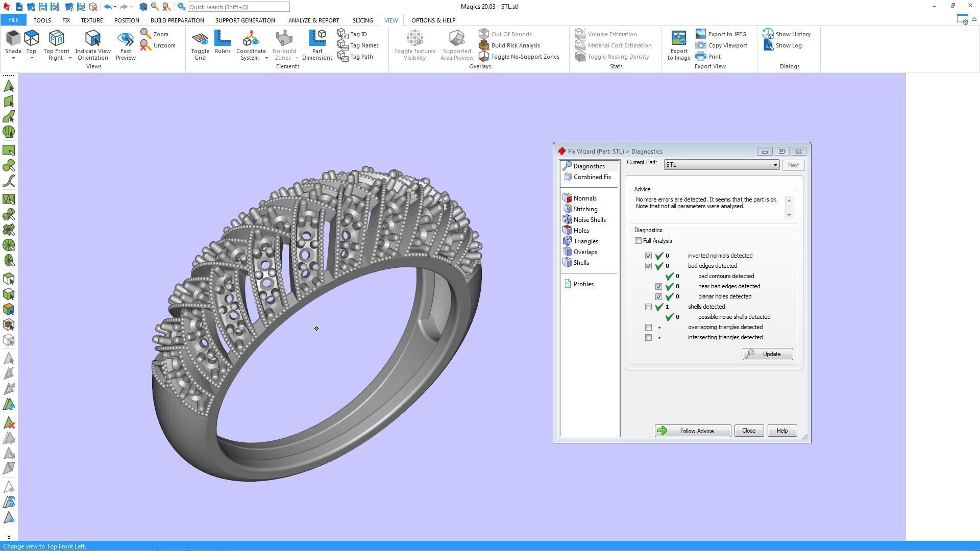Switch to BUILD PREPARATION tab
Image resolution: width=980 pixels, height=551 pixels.
(x=177, y=20)
